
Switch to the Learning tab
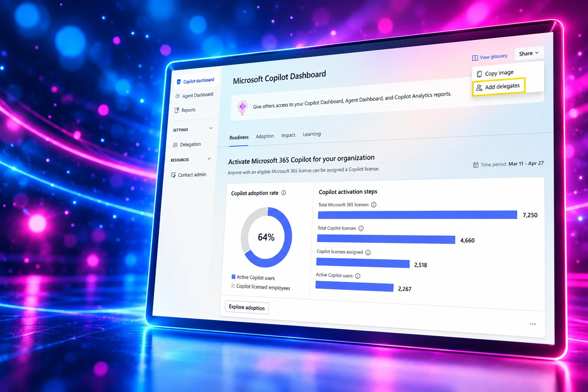(312, 134)
